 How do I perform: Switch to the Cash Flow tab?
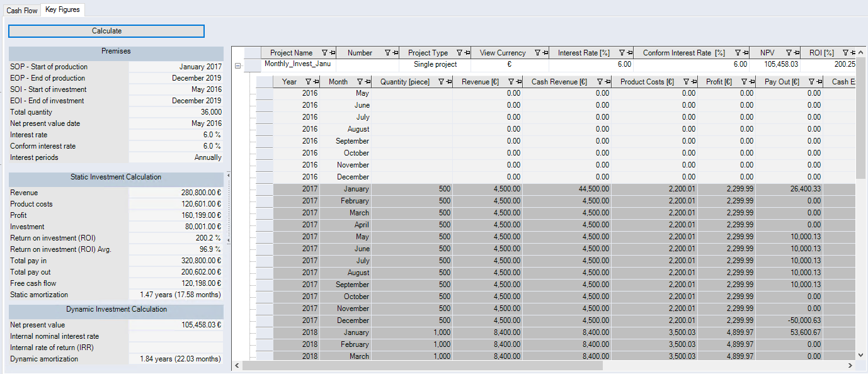click(x=22, y=11)
